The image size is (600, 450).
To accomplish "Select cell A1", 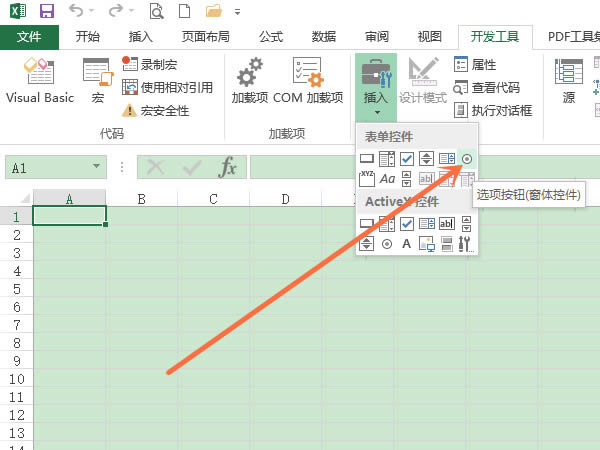I will 69,216.
